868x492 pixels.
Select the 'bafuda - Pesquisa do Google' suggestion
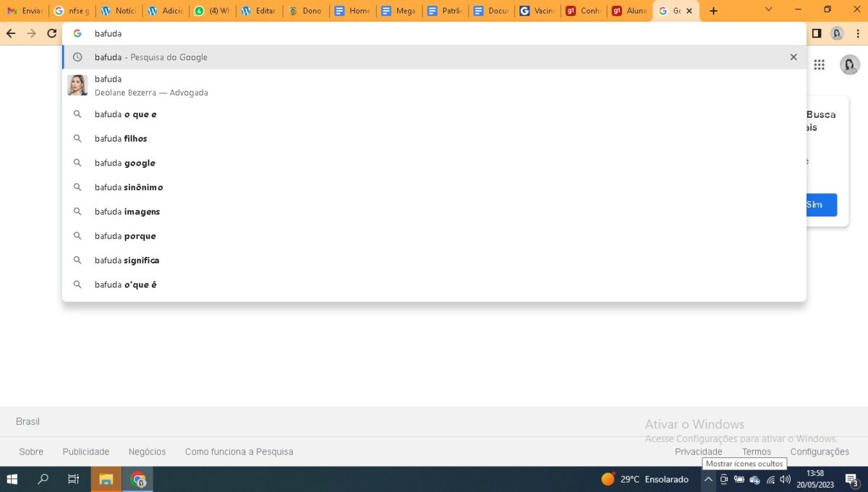434,57
